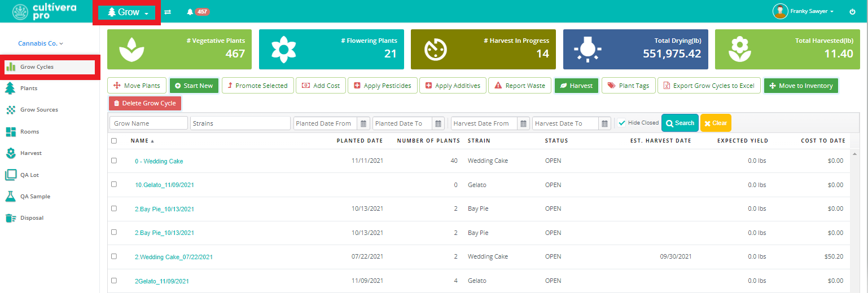Click Delete Grow Cycle button
The width and height of the screenshot is (868, 293).
coord(144,103)
